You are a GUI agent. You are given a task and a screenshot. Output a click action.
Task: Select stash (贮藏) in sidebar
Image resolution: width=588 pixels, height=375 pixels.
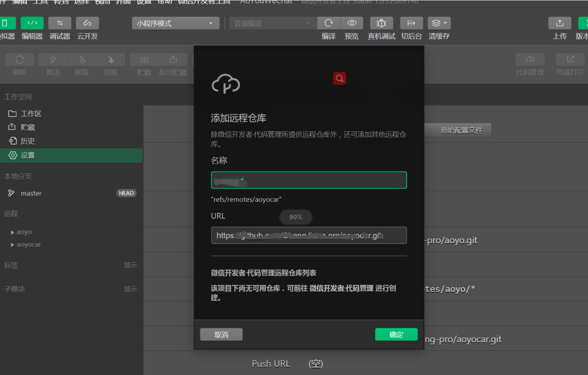[x=71, y=127]
